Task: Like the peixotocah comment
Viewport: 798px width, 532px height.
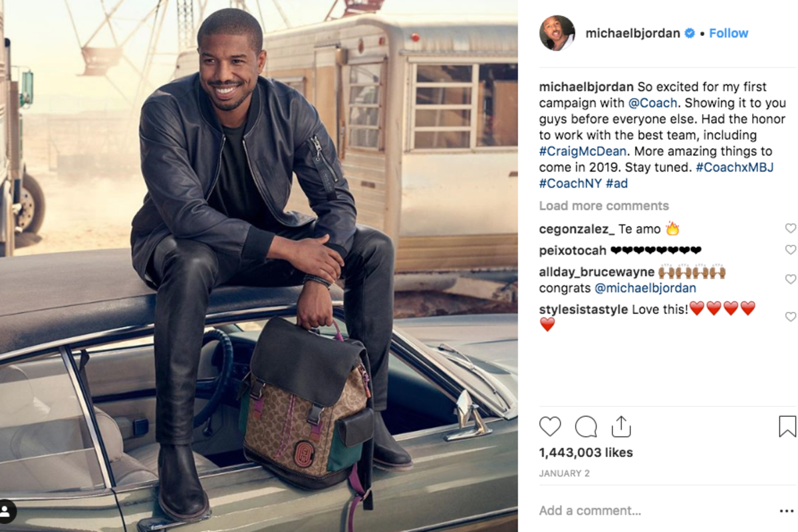Action: [x=791, y=250]
